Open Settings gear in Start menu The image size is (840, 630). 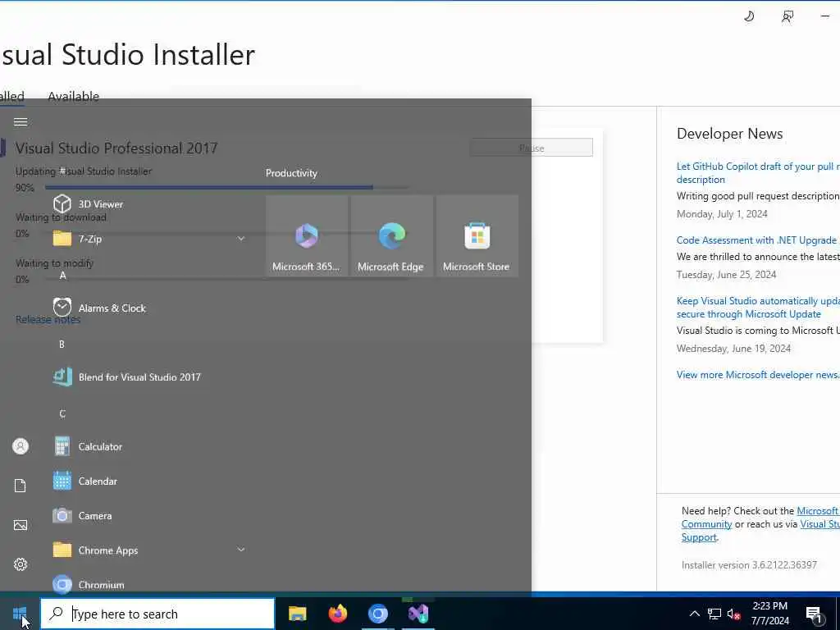[21, 564]
